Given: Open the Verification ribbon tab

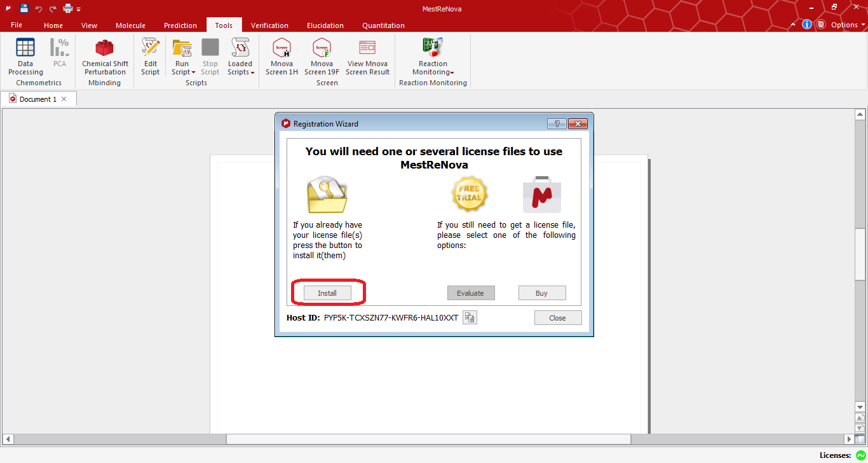Looking at the screenshot, I should tap(269, 25).
